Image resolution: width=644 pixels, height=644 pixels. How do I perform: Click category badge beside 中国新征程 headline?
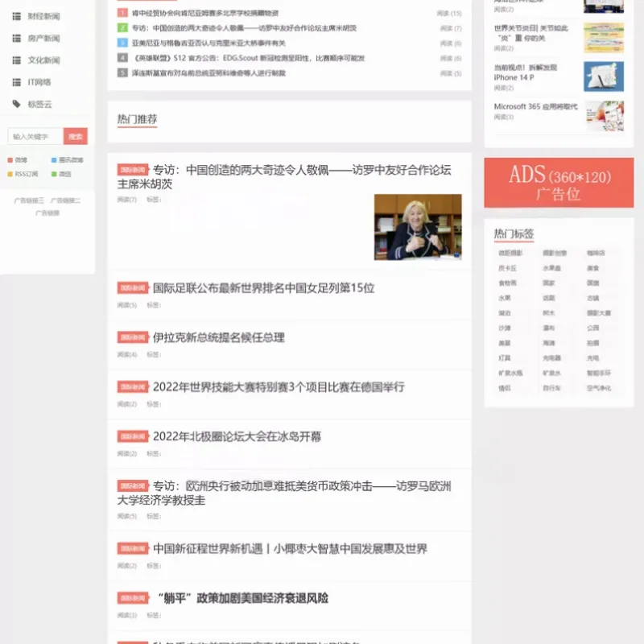(133, 549)
